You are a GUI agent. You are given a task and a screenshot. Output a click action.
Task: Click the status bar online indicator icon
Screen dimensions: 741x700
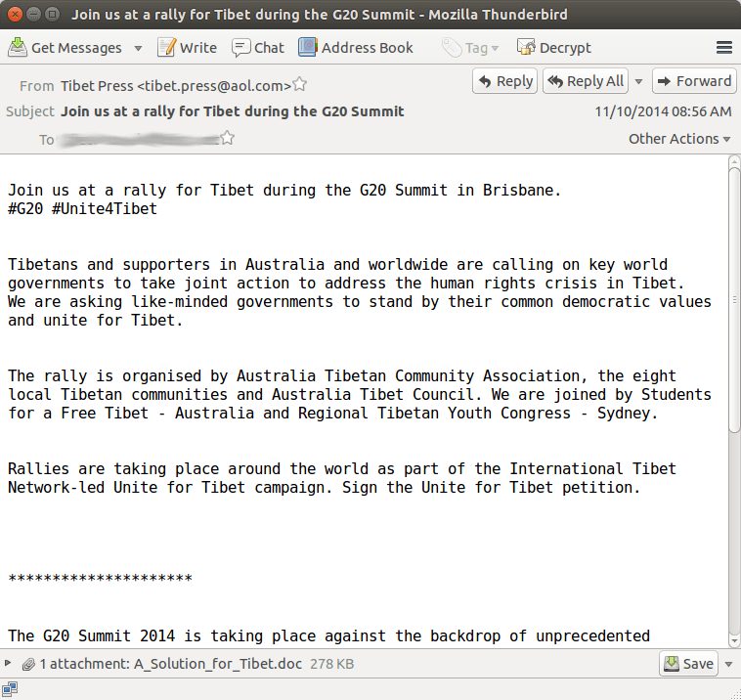click(11, 689)
